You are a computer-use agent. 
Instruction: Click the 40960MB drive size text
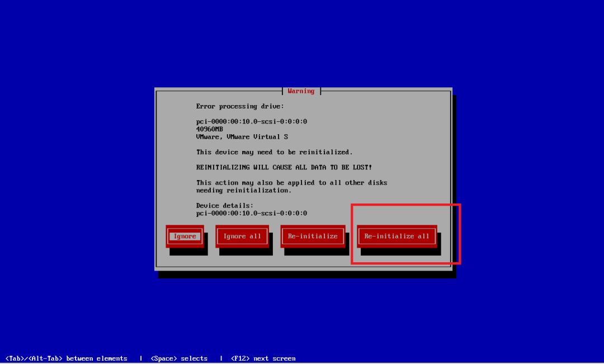click(x=210, y=129)
